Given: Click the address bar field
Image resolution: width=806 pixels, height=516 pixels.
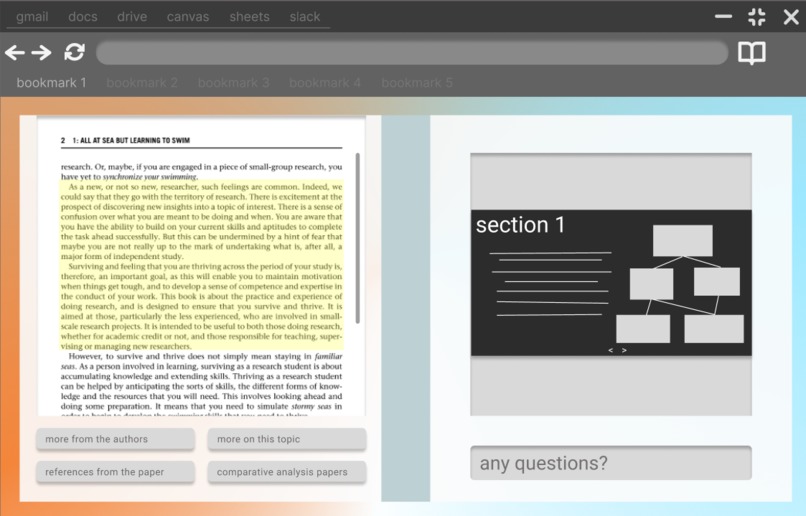Looking at the screenshot, I should [x=412, y=53].
